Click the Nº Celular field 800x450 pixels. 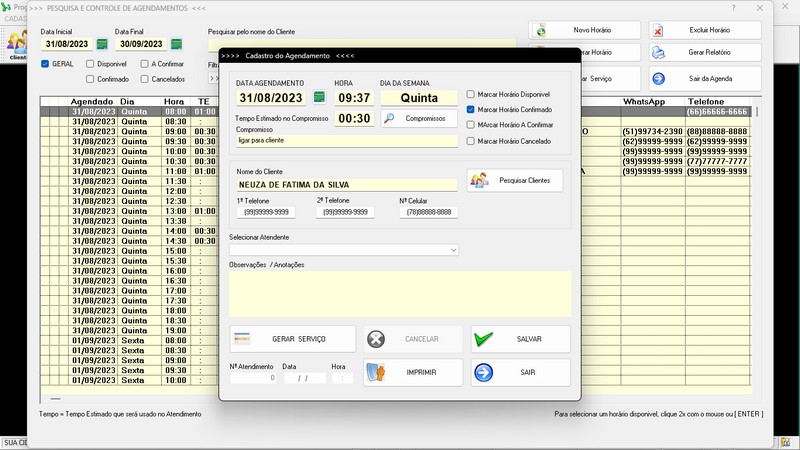click(x=429, y=212)
